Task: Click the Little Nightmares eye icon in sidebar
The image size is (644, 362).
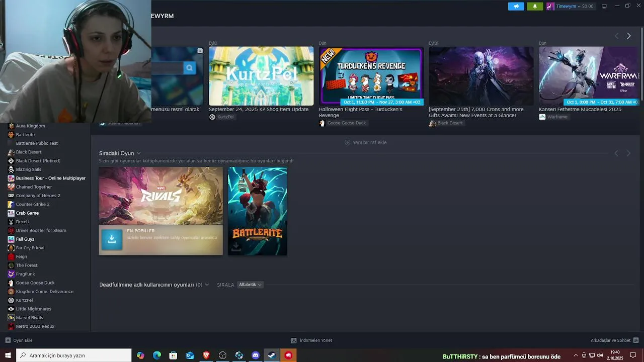Action: click(x=11, y=309)
